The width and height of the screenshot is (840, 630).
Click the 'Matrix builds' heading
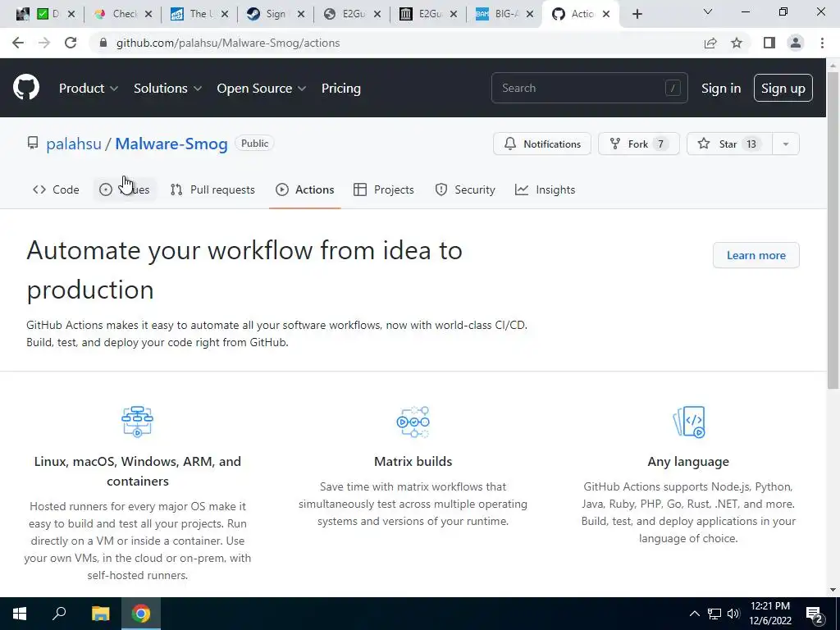413,461
